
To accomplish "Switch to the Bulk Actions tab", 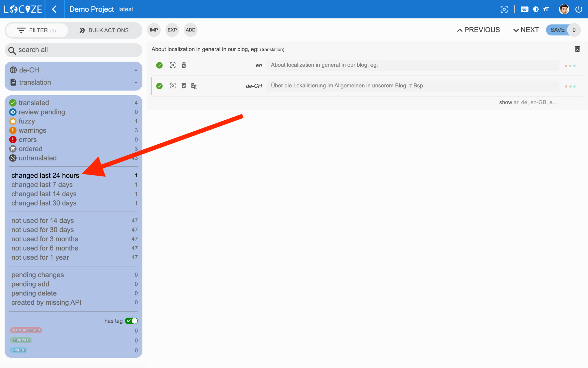I will point(104,30).
